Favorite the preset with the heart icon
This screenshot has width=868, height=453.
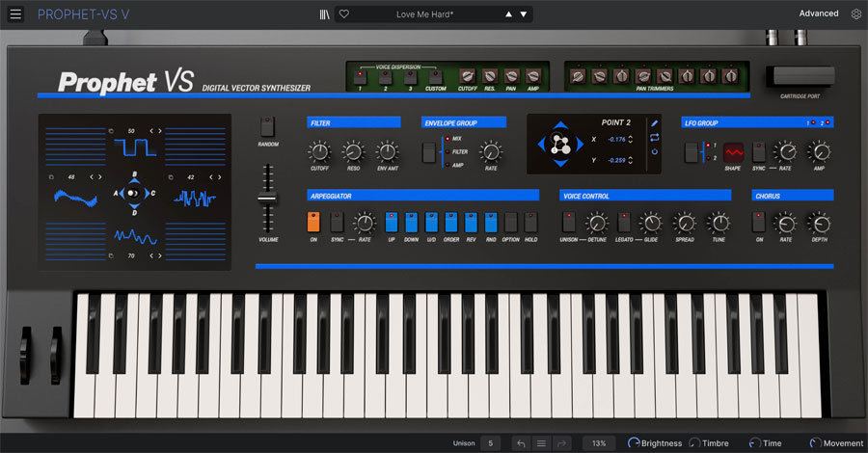click(x=344, y=14)
